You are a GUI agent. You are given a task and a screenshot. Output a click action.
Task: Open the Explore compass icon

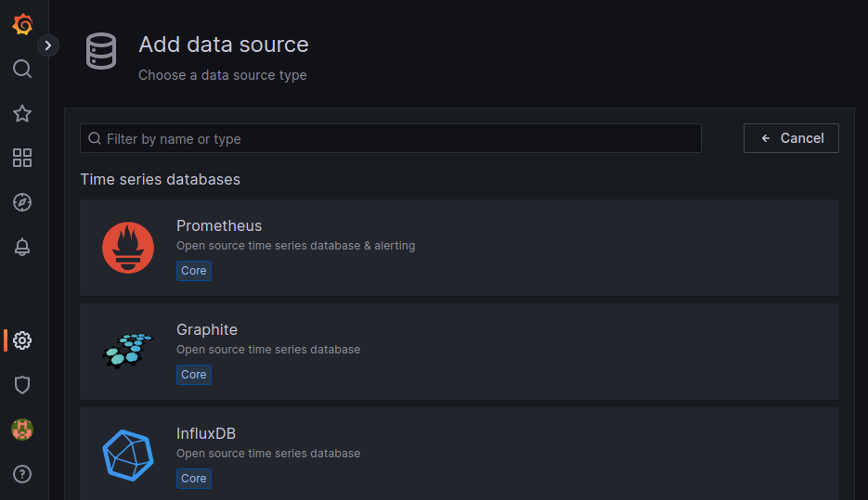click(x=22, y=202)
